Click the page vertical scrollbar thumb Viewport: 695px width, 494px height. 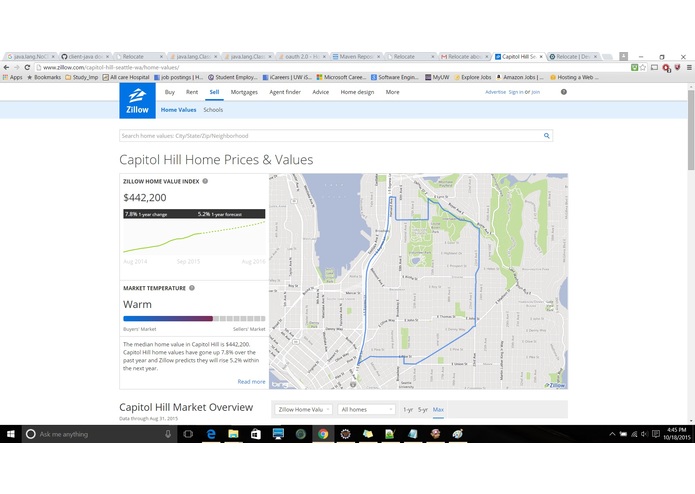[x=691, y=130]
